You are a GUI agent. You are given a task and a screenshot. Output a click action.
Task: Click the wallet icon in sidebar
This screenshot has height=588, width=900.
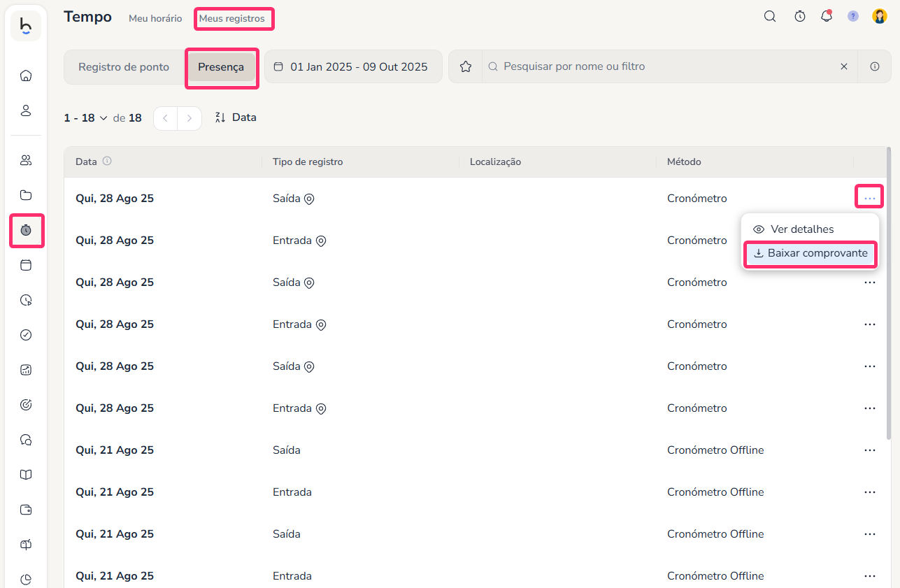coord(26,510)
